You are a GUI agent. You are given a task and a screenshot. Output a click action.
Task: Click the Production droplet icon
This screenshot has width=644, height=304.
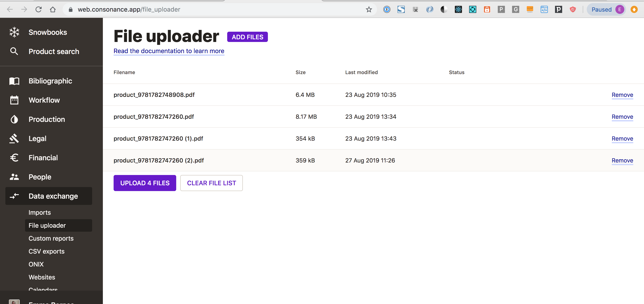pyautogui.click(x=14, y=119)
